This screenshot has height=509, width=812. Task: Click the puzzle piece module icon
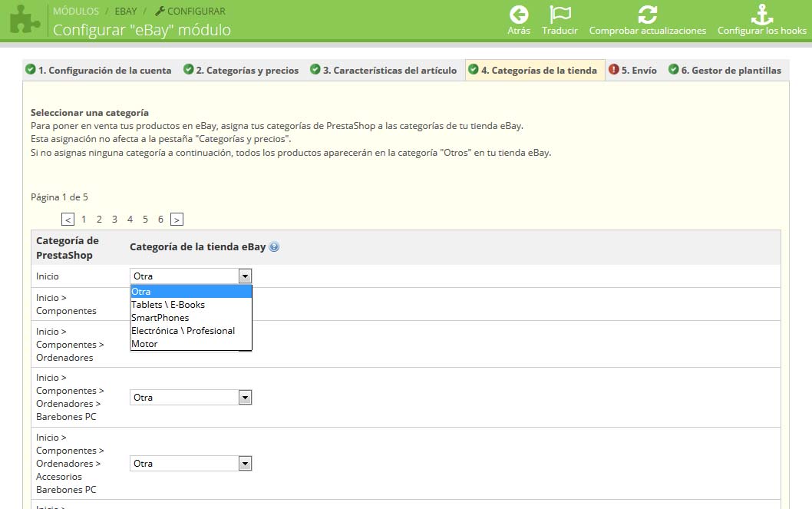25,20
